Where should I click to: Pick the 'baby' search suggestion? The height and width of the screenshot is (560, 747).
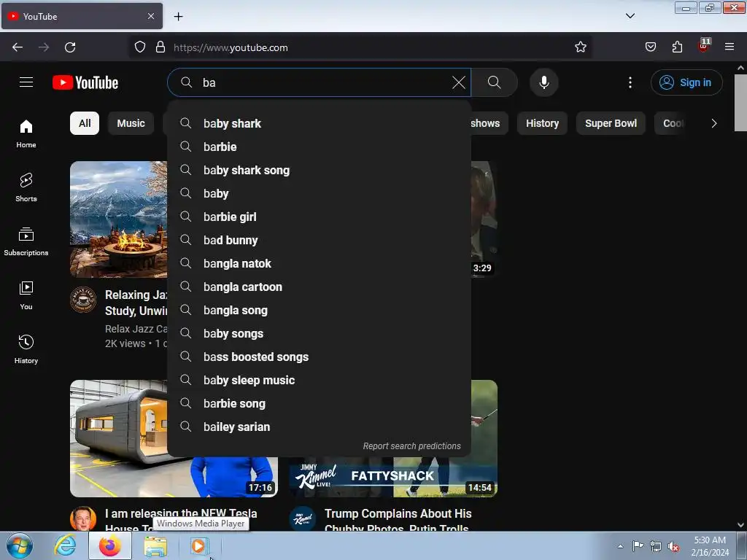point(320,193)
